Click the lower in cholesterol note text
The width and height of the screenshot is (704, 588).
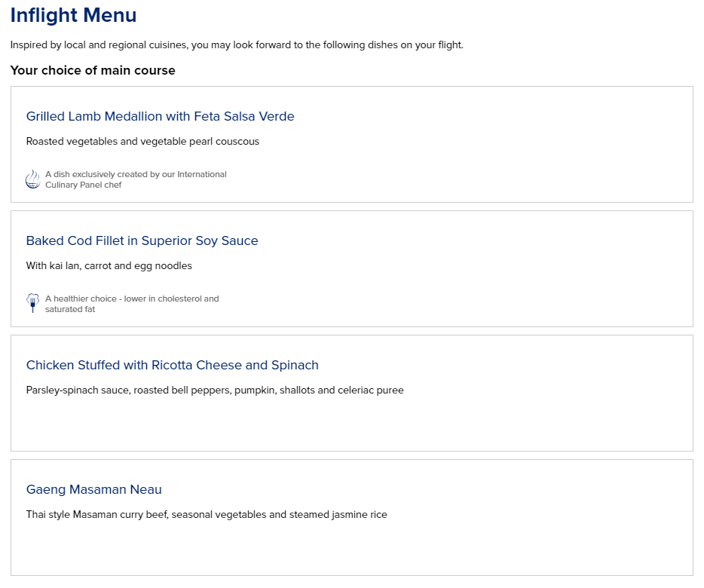coord(132,304)
